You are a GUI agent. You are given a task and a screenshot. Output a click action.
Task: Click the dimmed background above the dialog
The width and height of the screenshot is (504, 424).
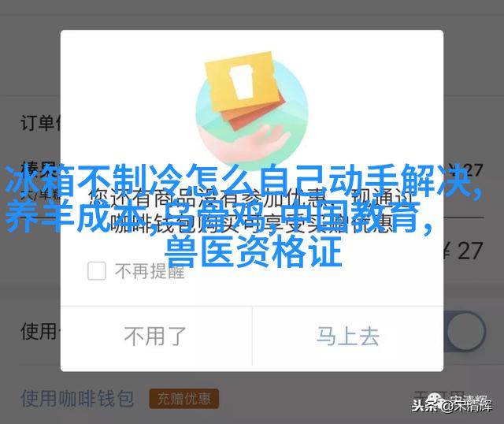[x=252, y=14]
